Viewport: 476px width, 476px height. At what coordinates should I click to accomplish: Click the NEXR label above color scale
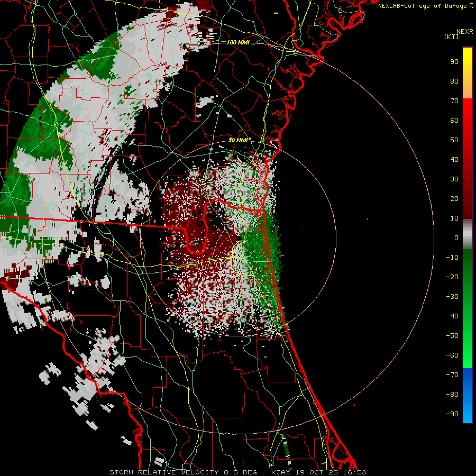pos(465,32)
